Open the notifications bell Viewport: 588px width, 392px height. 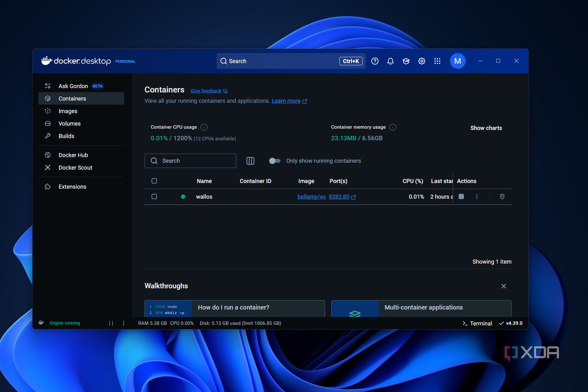[391, 61]
